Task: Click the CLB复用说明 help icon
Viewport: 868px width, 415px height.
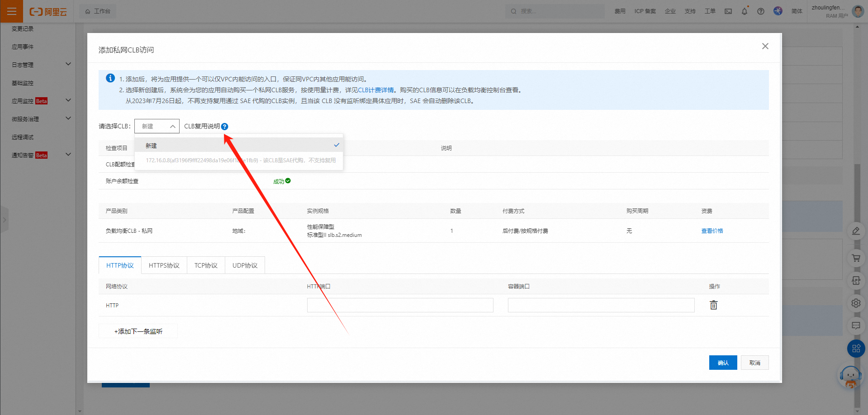Action: tap(225, 127)
